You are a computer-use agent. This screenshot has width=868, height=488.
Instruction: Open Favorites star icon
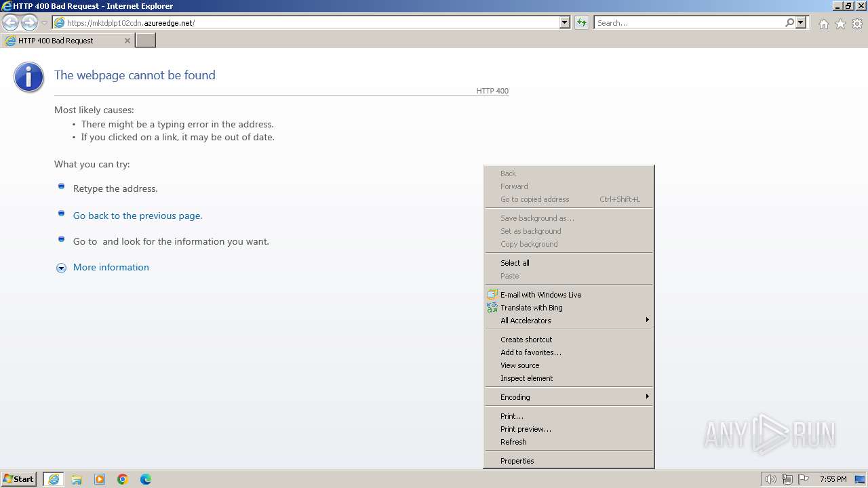(840, 24)
